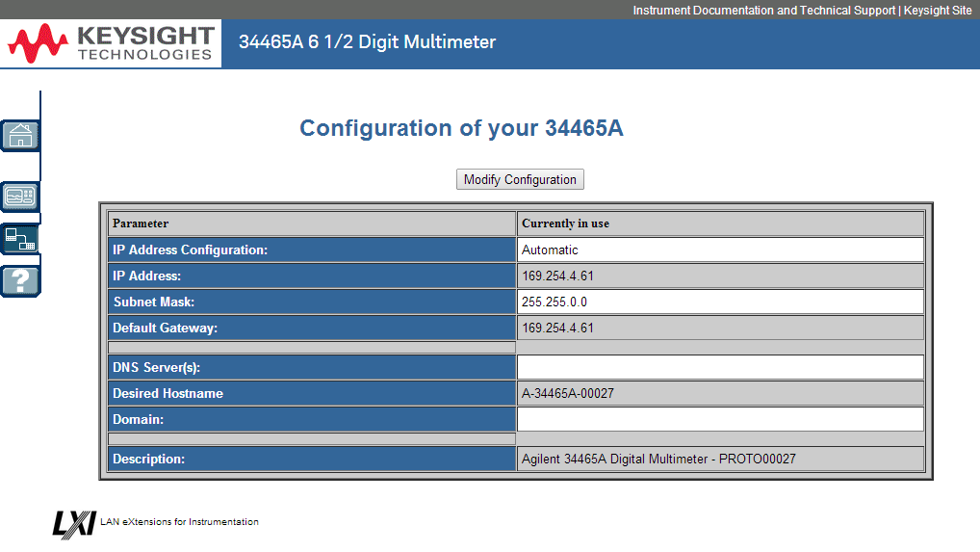Select the network configuration sidebar icon

pos(20,239)
